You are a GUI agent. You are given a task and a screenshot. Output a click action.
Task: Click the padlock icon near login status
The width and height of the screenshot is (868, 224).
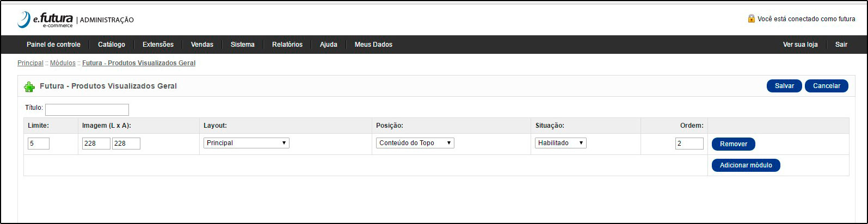click(751, 18)
